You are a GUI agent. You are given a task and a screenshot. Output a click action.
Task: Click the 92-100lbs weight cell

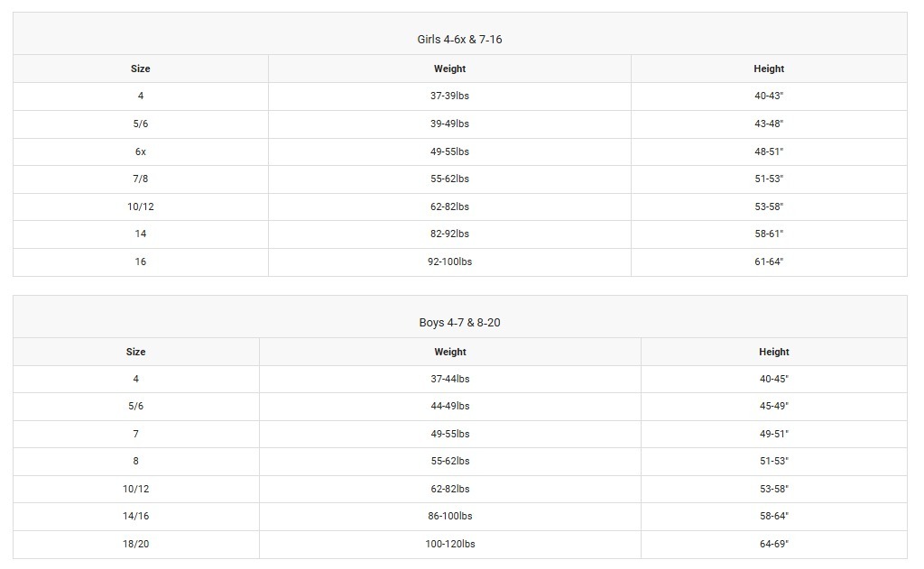449,262
